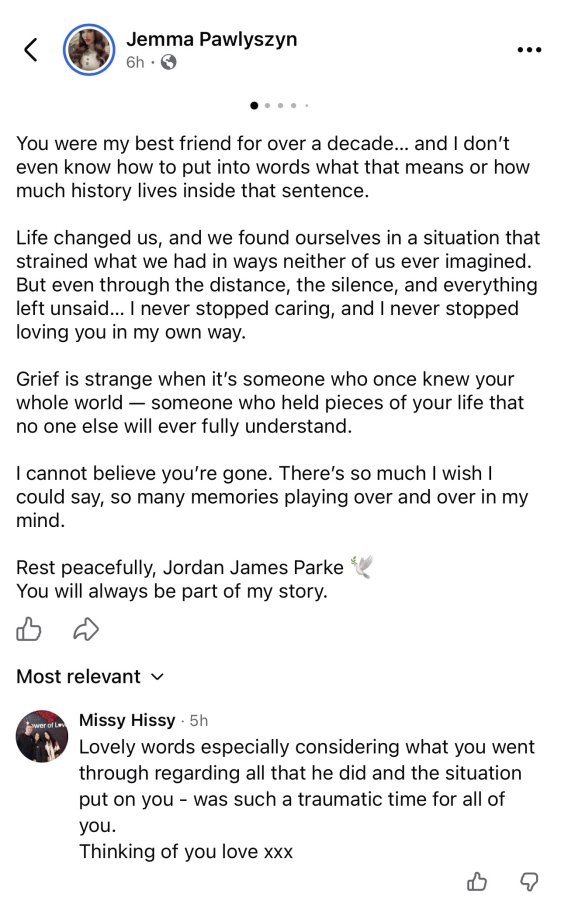This screenshot has width=561, height=900.
Task: Tap the dove emoji in the post
Action: (362, 567)
